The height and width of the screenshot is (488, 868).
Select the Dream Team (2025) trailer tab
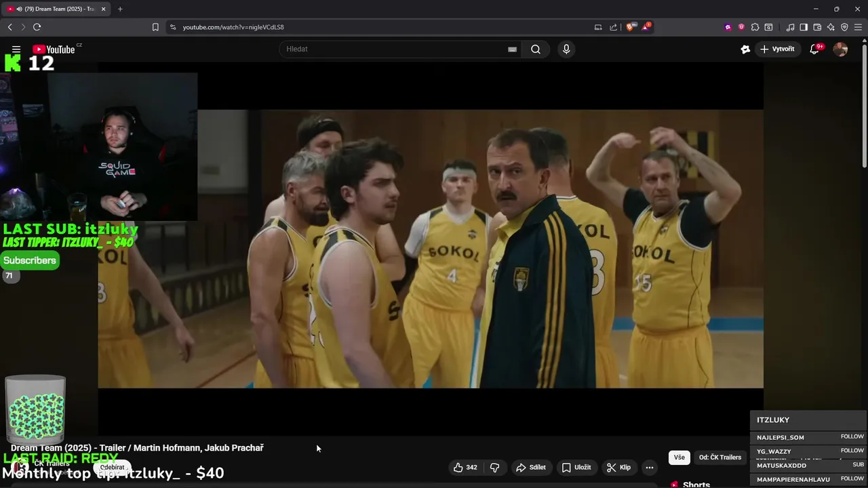coord(58,9)
